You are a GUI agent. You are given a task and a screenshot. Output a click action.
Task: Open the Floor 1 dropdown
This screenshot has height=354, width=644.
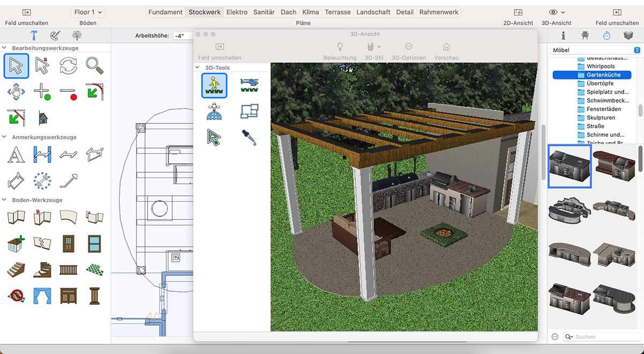coord(88,12)
